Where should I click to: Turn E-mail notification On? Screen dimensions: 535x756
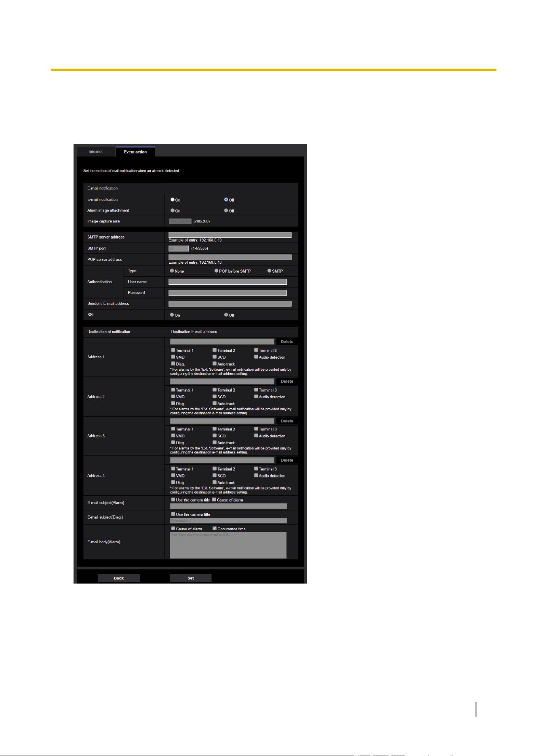(x=173, y=199)
